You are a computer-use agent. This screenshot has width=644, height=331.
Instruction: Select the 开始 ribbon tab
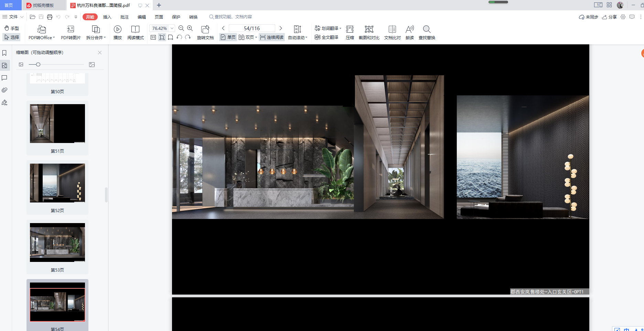point(90,17)
